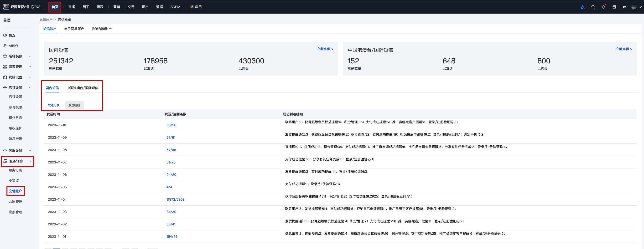Click the 店铺装修 storefront icon in sidebar
Screen dimensions: 644x249
[x=5, y=56]
